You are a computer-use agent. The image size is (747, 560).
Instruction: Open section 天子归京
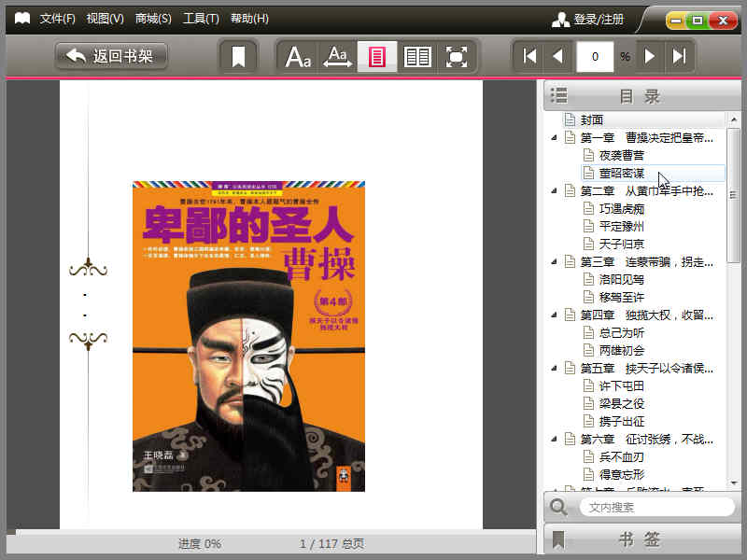point(621,245)
